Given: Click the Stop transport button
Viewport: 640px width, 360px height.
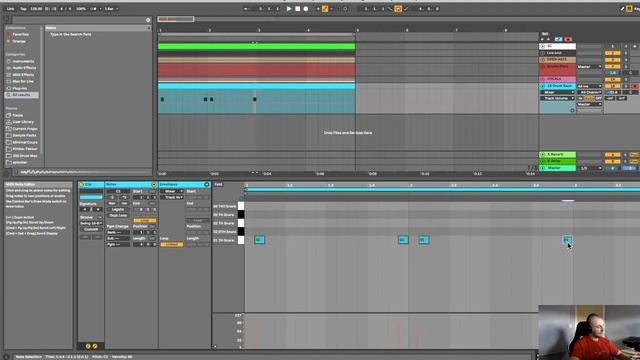Looking at the screenshot, I should (298, 9).
